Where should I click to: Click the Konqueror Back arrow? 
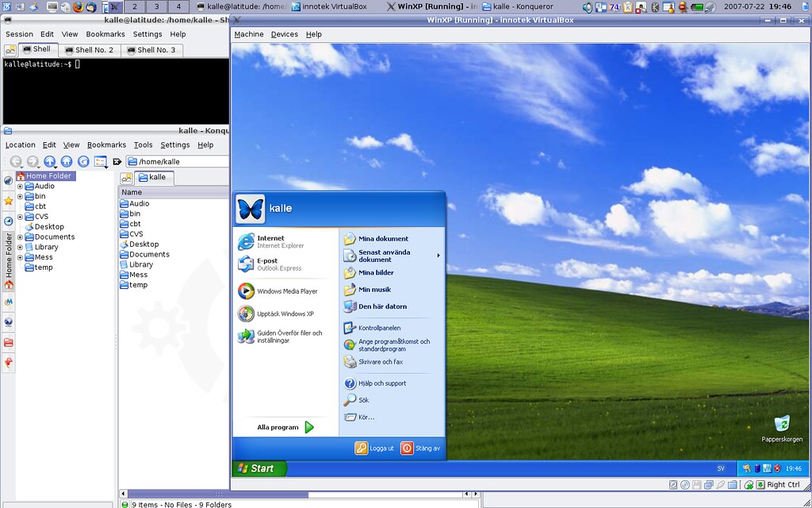pos(16,161)
